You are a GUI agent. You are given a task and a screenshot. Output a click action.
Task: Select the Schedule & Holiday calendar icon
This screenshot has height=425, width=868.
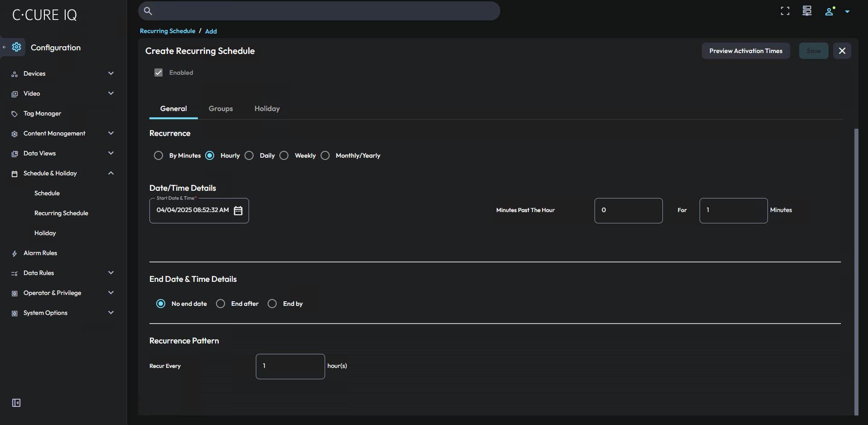click(x=15, y=173)
